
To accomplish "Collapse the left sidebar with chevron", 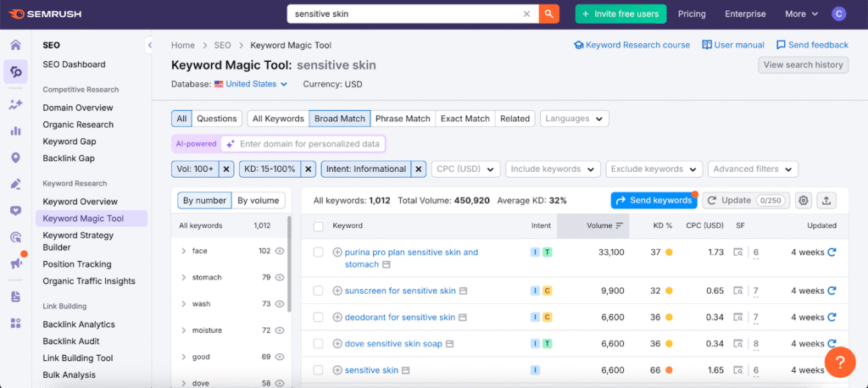I will click(x=149, y=45).
